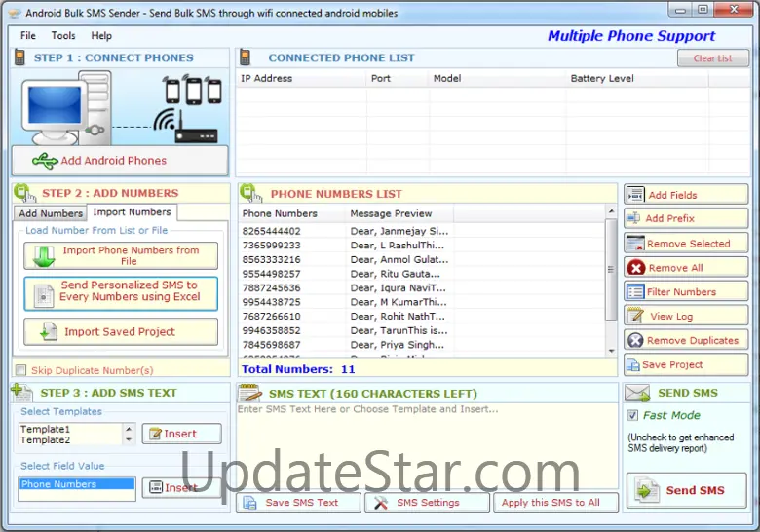Select the Import Numbers tab
760x532 pixels.
[x=132, y=211]
